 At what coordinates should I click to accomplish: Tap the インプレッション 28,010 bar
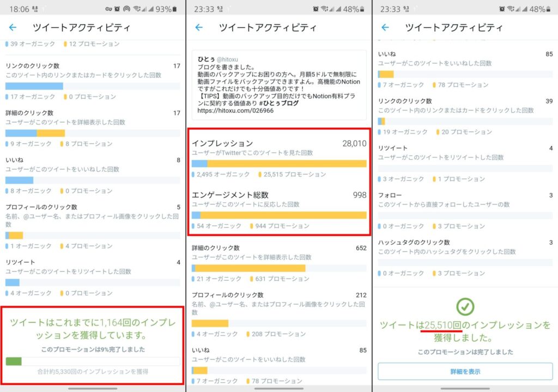(x=279, y=164)
